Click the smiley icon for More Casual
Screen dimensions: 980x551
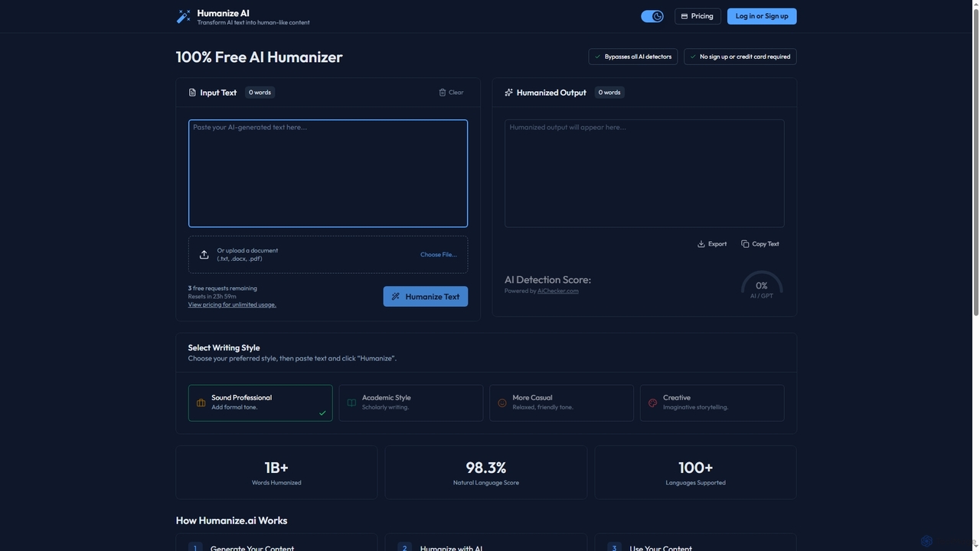(502, 403)
